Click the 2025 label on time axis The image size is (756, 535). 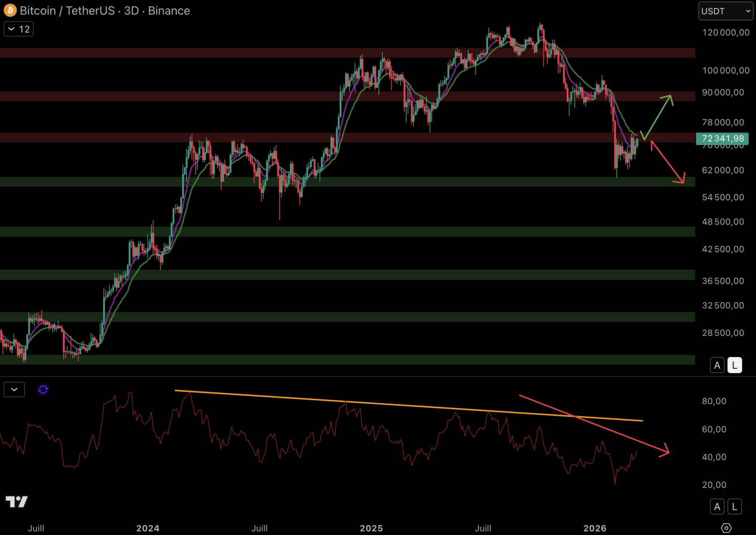click(x=371, y=528)
